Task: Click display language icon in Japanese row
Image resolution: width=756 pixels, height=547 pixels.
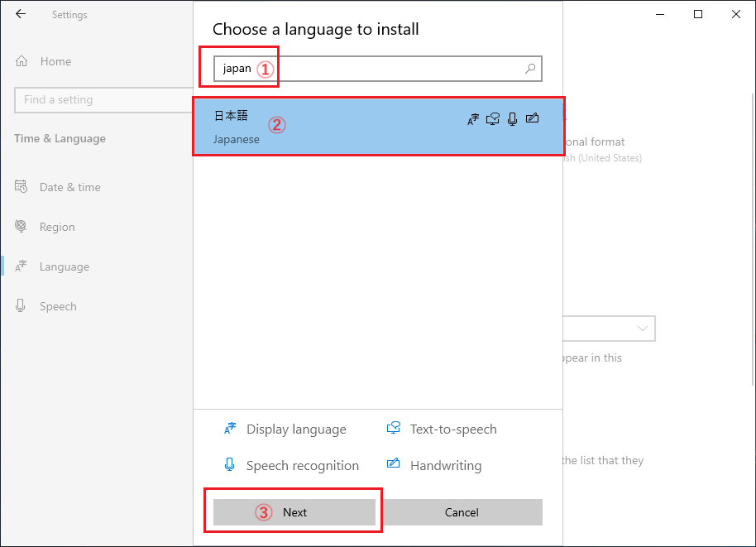Action: 473,118
